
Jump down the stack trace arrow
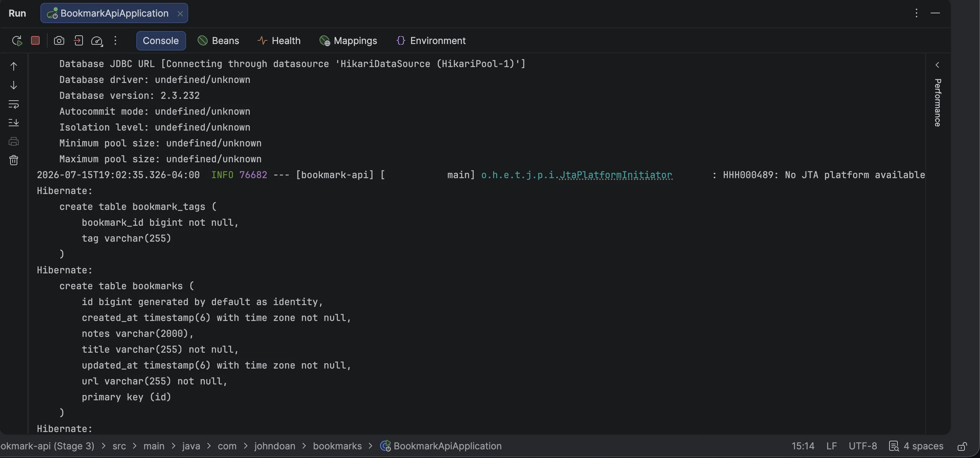14,85
